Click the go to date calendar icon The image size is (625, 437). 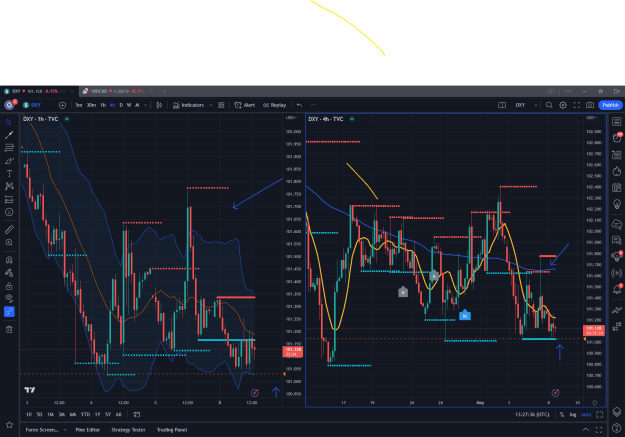[x=137, y=415]
